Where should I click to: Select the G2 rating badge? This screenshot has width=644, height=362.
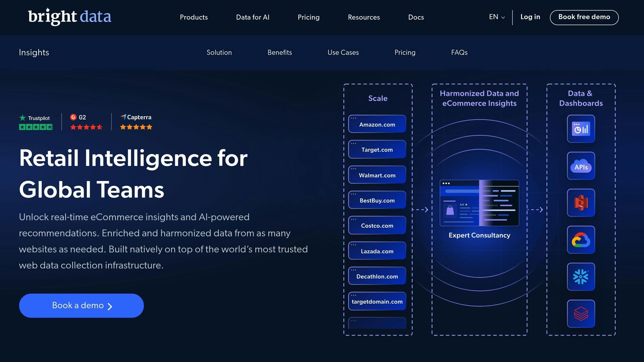[x=86, y=122]
